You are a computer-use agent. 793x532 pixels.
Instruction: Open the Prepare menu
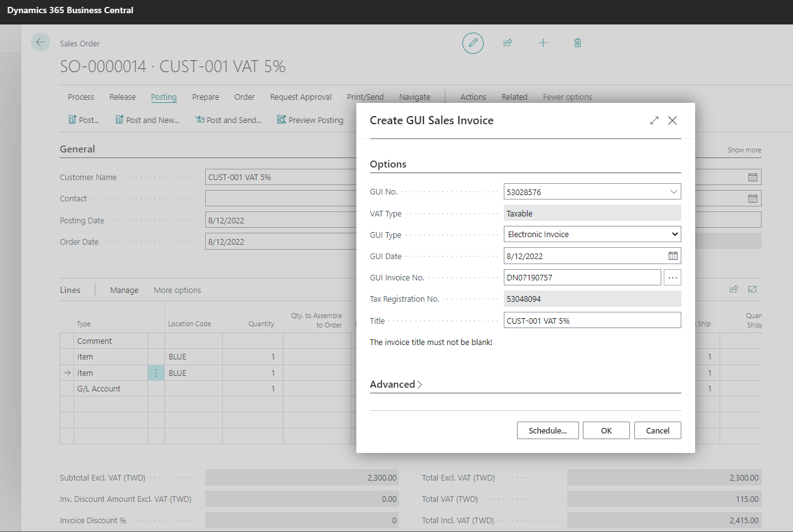[x=206, y=97]
